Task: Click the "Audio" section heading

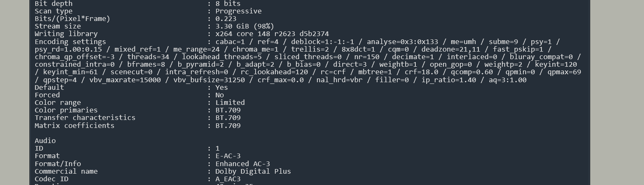Action: 45,141
